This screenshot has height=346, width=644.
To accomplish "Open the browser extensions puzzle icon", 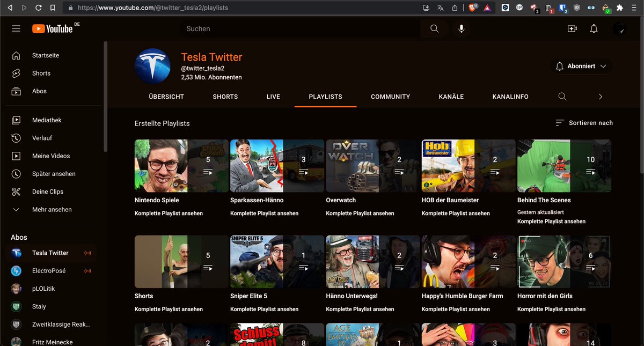I will (620, 8).
